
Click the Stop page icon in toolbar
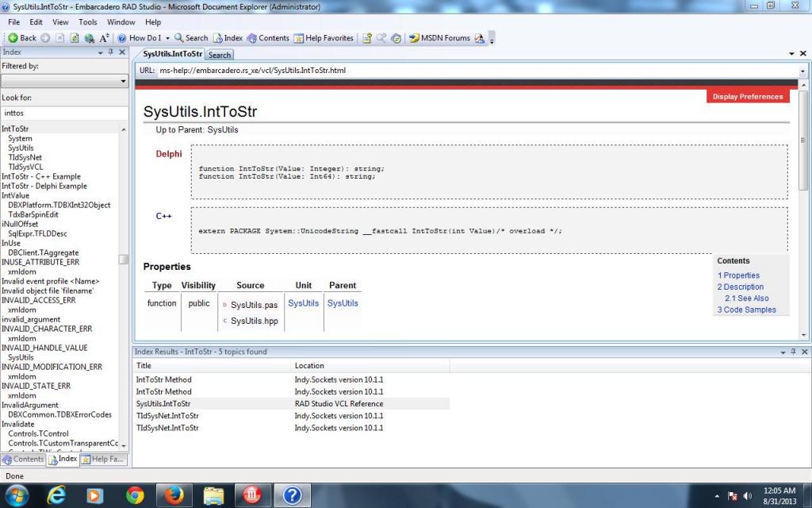click(60, 38)
